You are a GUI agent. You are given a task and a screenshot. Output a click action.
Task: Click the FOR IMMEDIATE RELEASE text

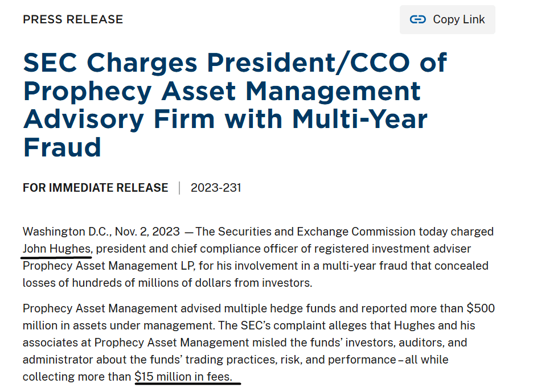pyautogui.click(x=96, y=188)
